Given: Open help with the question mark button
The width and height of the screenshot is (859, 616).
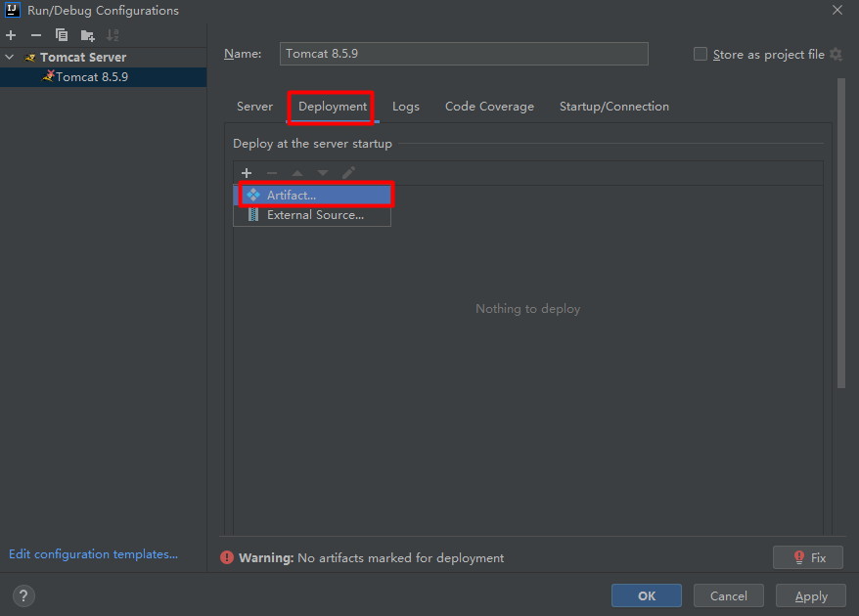Looking at the screenshot, I should [x=23, y=595].
